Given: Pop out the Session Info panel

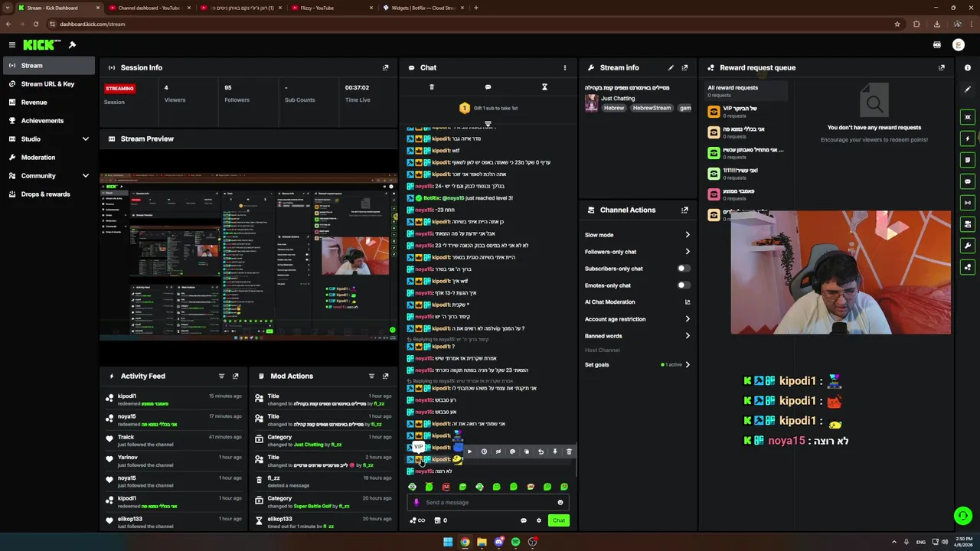Looking at the screenshot, I should pyautogui.click(x=385, y=67).
